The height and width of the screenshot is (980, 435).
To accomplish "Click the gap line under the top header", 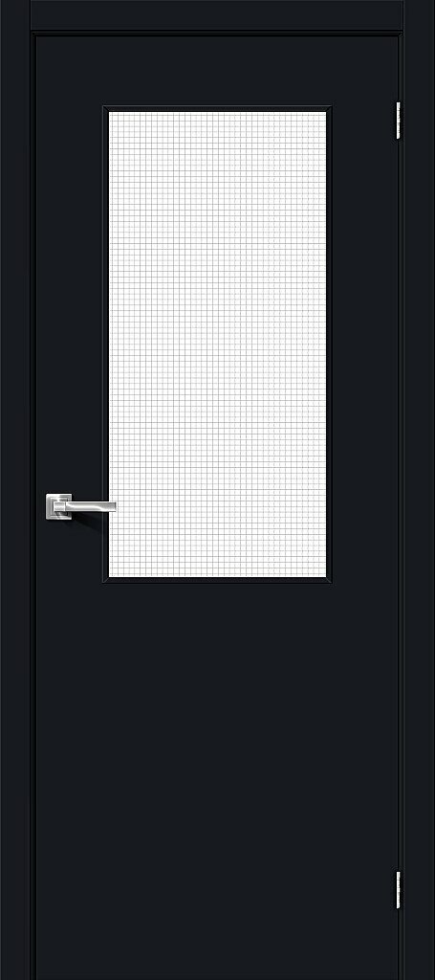I will point(217,32).
